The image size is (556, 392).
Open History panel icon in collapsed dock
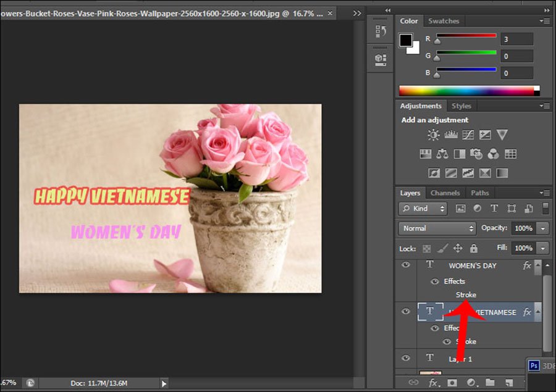point(381,31)
